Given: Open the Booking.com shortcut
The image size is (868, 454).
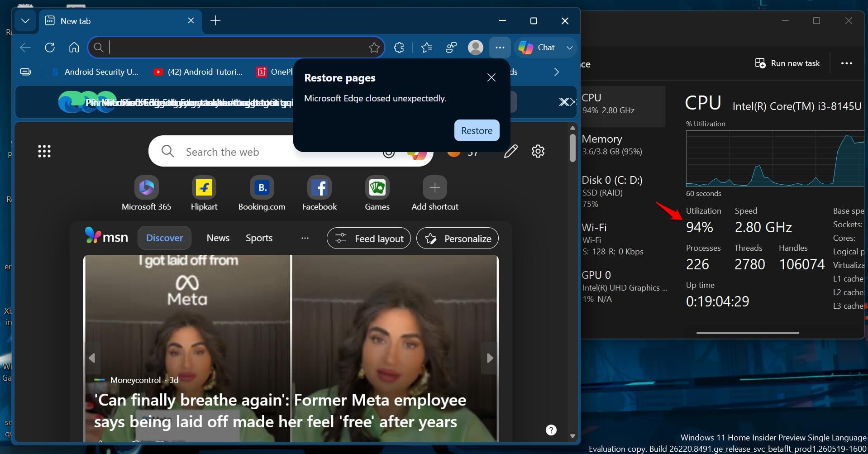Looking at the screenshot, I should coord(262,193).
